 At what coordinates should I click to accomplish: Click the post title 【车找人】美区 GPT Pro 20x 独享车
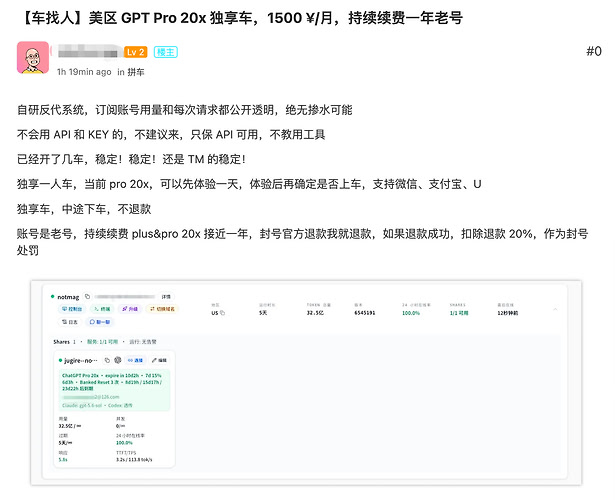pyautogui.click(x=240, y=18)
